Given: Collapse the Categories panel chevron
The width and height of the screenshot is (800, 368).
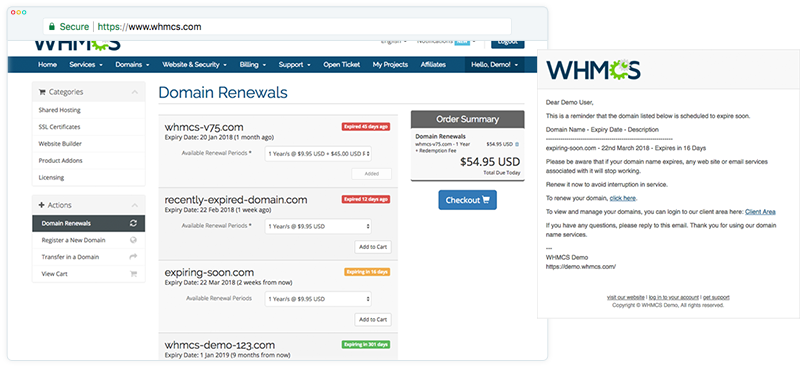Looking at the screenshot, I should click(x=135, y=92).
